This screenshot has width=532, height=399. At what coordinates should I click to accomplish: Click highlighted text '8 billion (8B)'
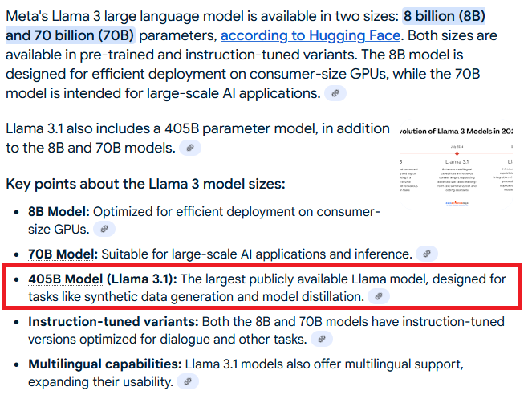[x=444, y=16]
